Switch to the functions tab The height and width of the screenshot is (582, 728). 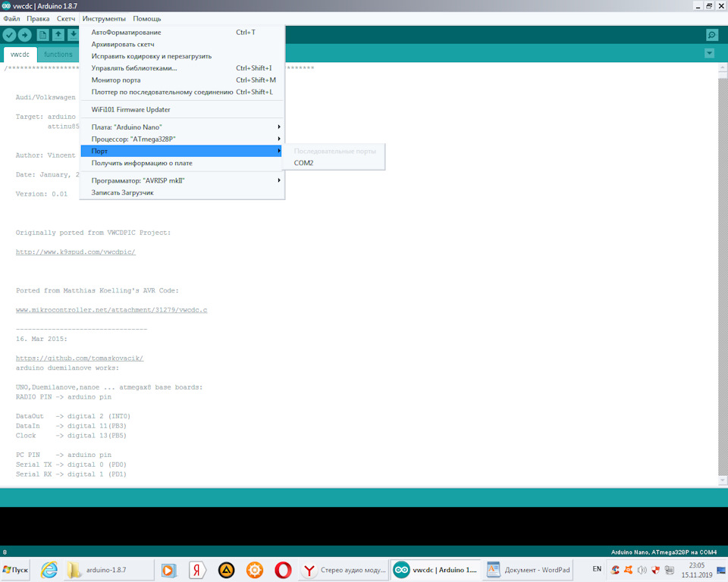pos(58,55)
